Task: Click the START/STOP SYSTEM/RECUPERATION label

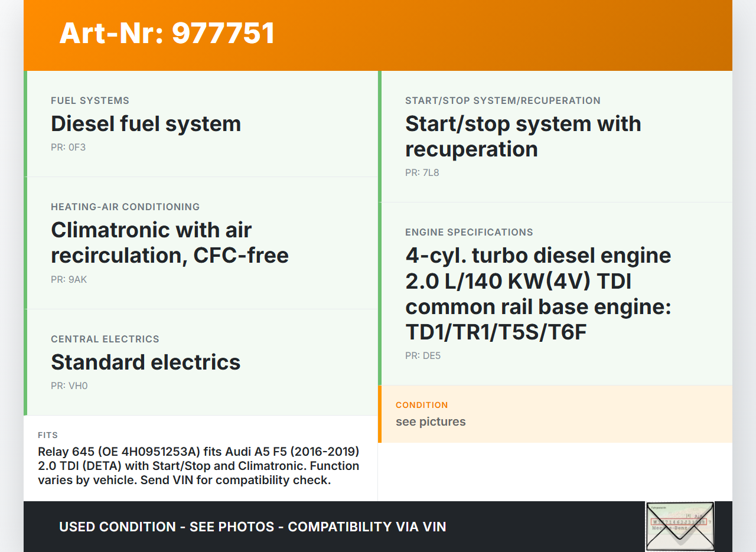Action: point(503,100)
